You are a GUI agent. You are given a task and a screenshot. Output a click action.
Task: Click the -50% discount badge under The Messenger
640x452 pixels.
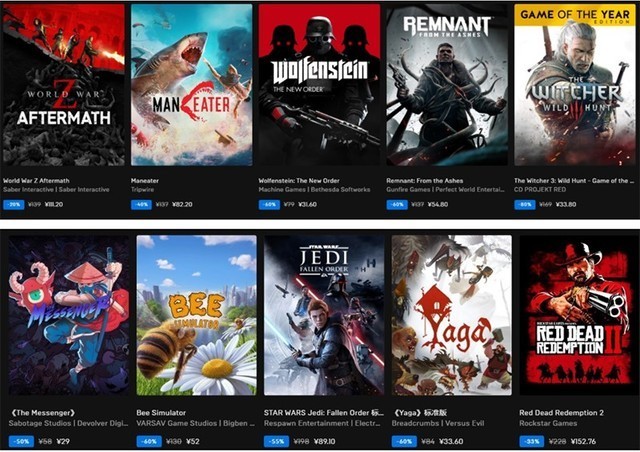21,441
